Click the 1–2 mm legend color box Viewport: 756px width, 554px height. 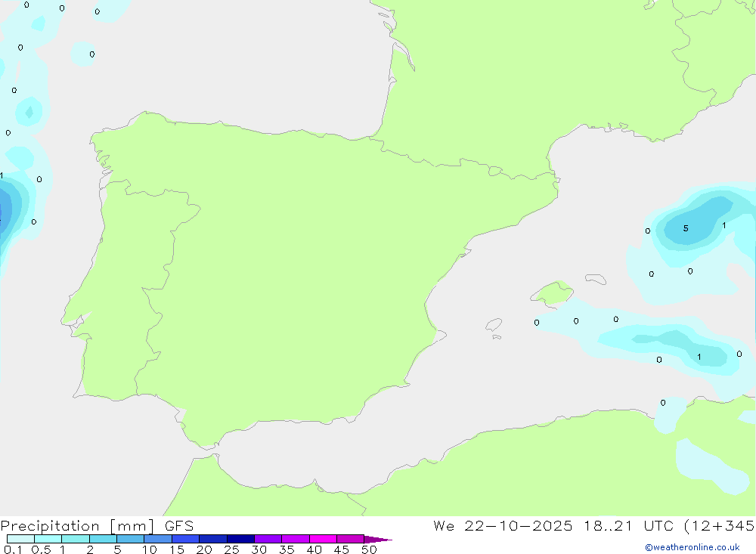(76, 539)
